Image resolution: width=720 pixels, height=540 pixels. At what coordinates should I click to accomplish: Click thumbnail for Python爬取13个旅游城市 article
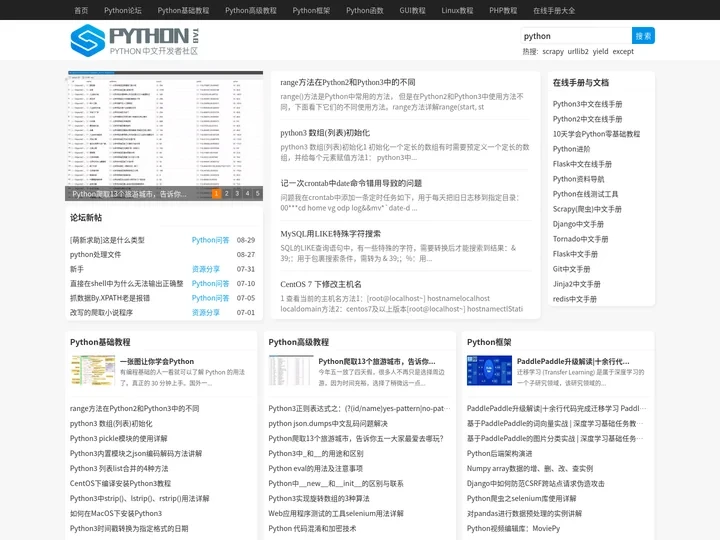pyautogui.click(x=291, y=370)
